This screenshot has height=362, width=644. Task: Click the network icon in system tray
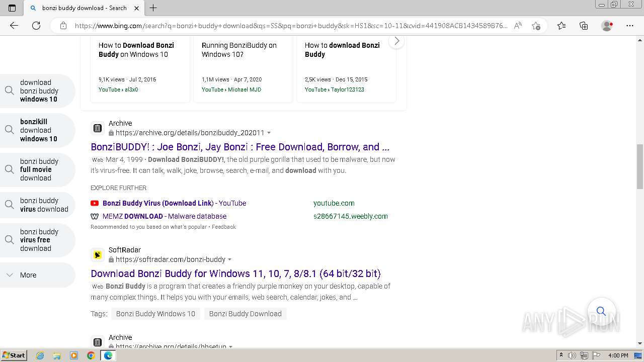[585, 355]
